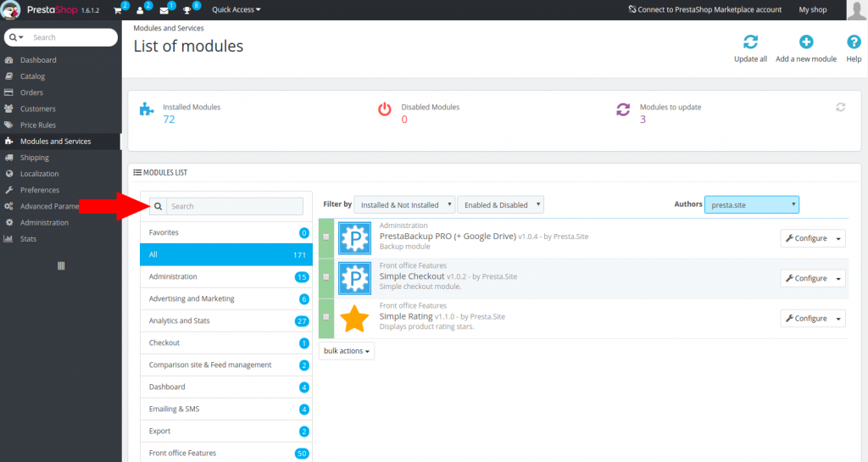Open the messages envelope icon in top bar
This screenshot has width=868, height=462.
(164, 10)
